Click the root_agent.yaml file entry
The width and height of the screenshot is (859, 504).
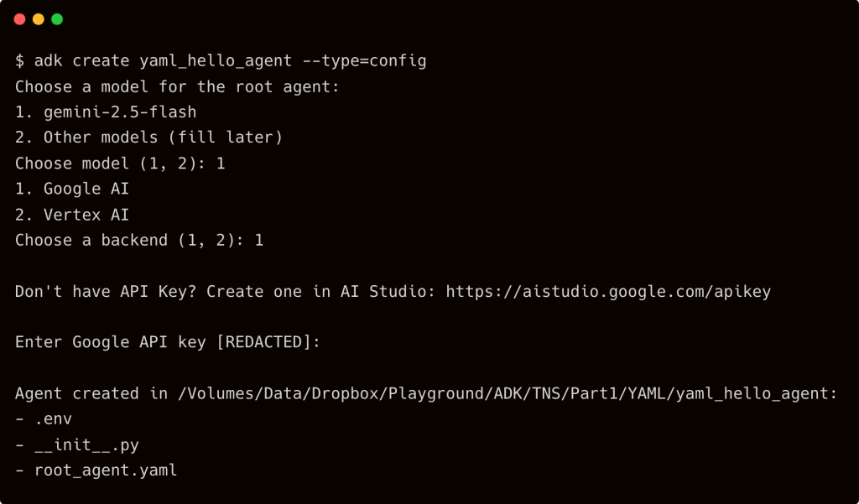pos(106,470)
